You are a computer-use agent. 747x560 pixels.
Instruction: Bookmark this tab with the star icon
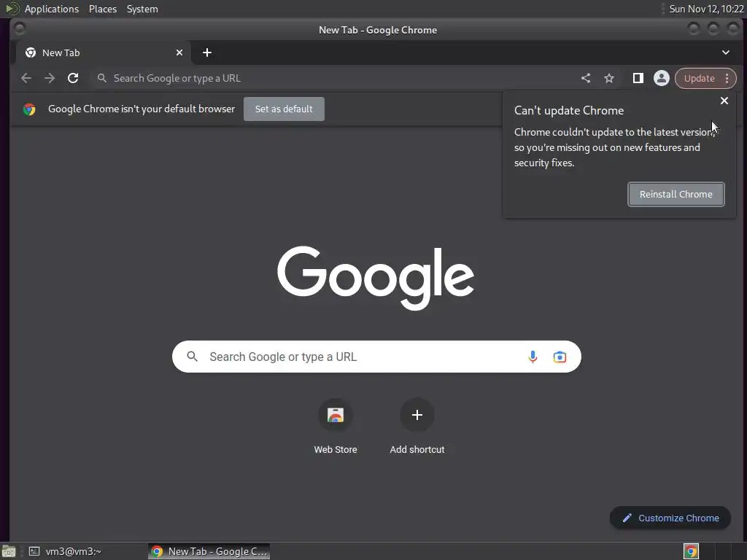[x=609, y=78]
